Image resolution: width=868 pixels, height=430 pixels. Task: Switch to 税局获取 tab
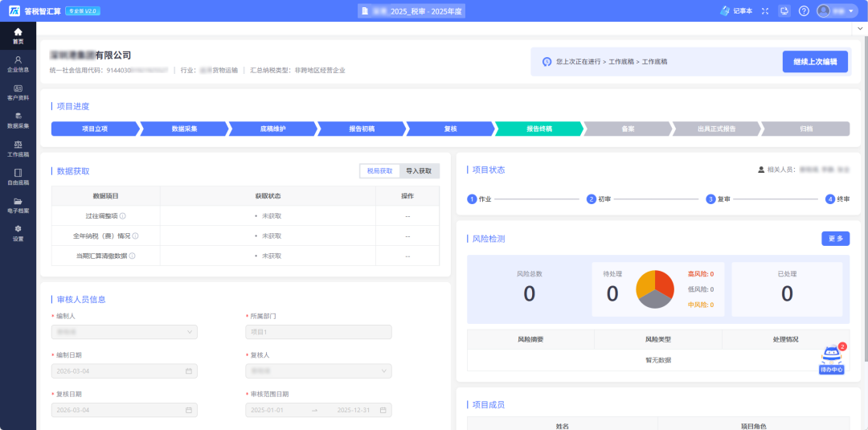tap(379, 171)
